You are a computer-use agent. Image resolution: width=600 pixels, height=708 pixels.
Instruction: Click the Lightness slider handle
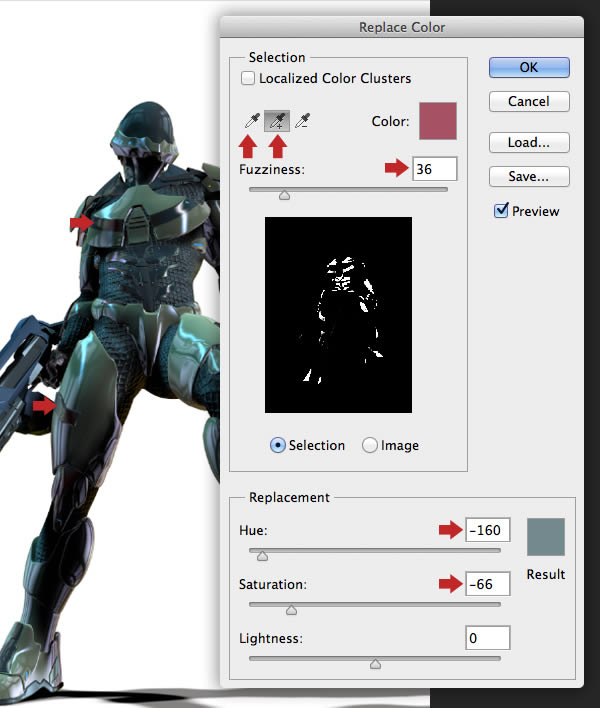tap(375, 664)
